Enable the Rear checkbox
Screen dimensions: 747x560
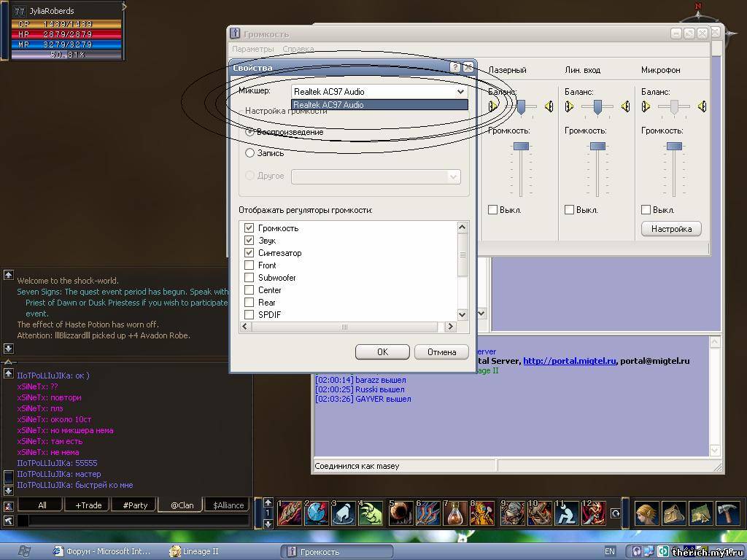(249, 302)
